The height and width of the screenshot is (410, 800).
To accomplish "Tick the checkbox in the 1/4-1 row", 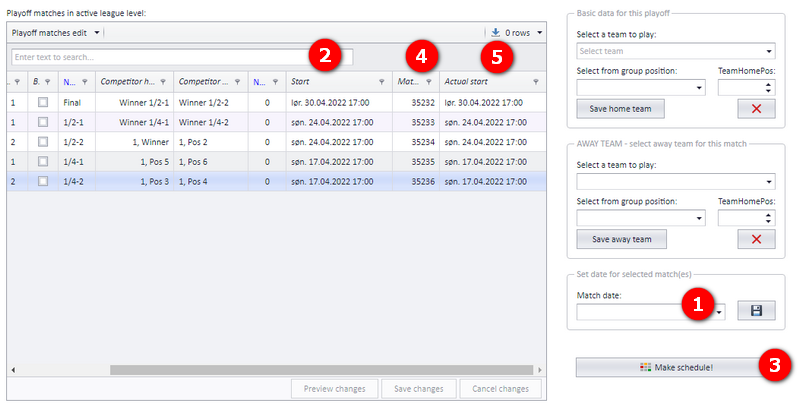I will tap(43, 162).
